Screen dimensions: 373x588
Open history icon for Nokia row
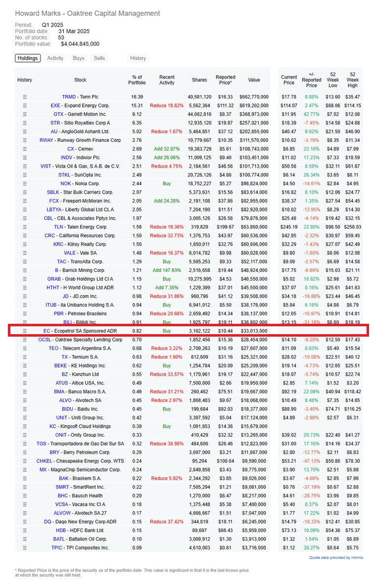(x=25, y=183)
